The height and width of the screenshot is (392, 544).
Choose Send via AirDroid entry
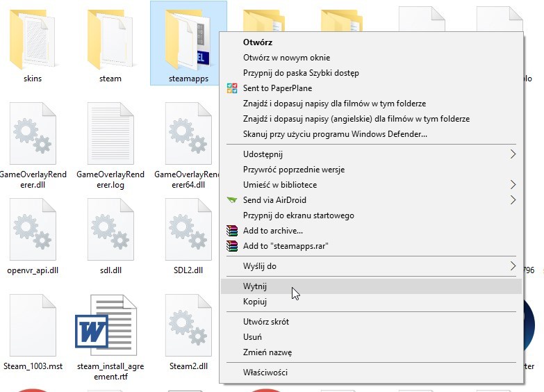[371, 200]
